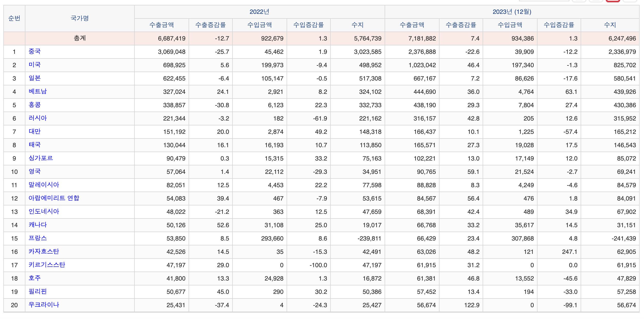The image size is (644, 319).
Task: Click the 2023년 수출금액 column header
Action: pyautogui.click(x=412, y=25)
